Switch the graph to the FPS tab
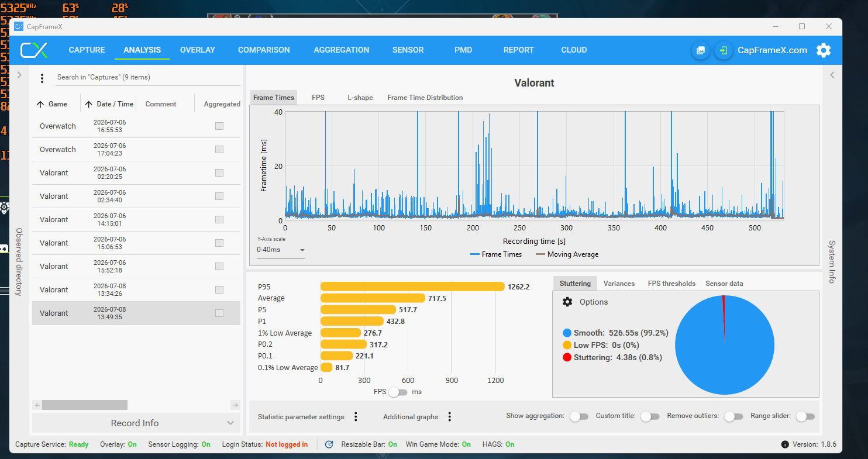This screenshot has height=459, width=868. click(318, 98)
